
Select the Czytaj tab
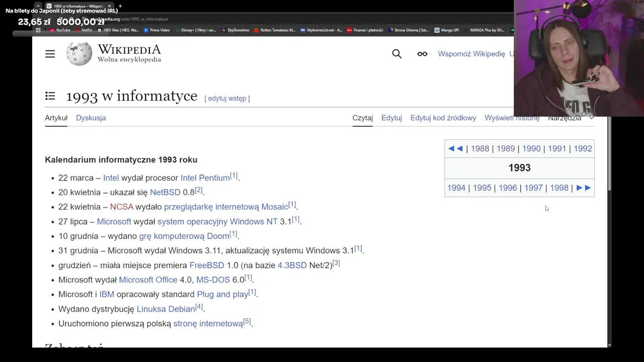coord(362,118)
